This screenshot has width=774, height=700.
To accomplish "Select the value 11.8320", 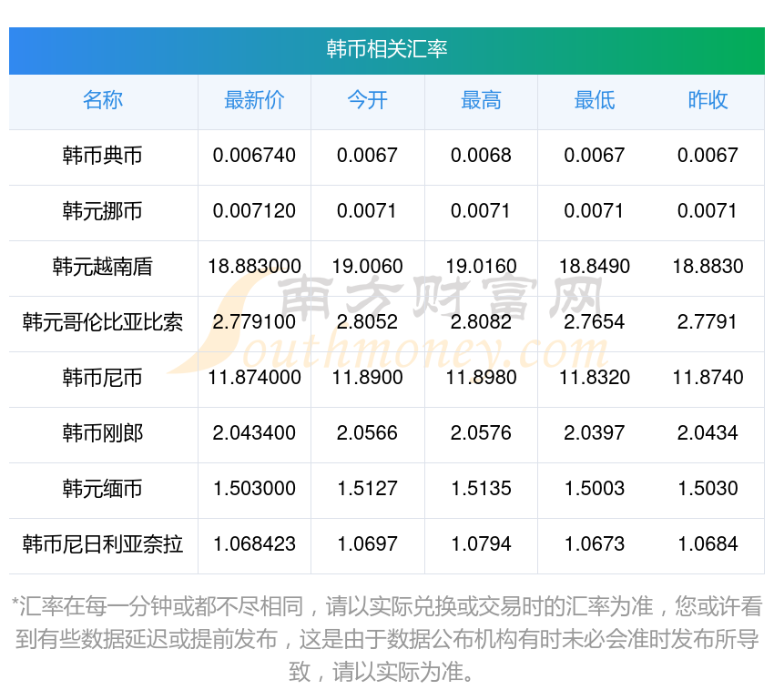I will coord(595,378).
